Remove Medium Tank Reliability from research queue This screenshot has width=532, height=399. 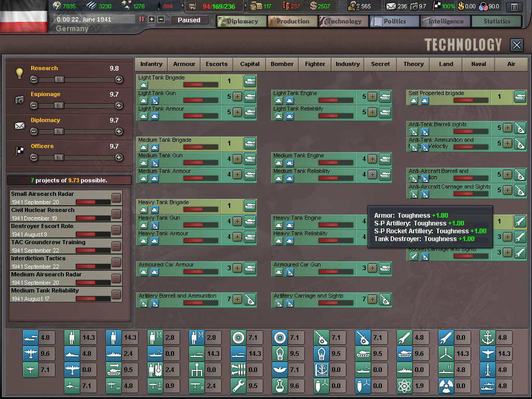[116, 295]
